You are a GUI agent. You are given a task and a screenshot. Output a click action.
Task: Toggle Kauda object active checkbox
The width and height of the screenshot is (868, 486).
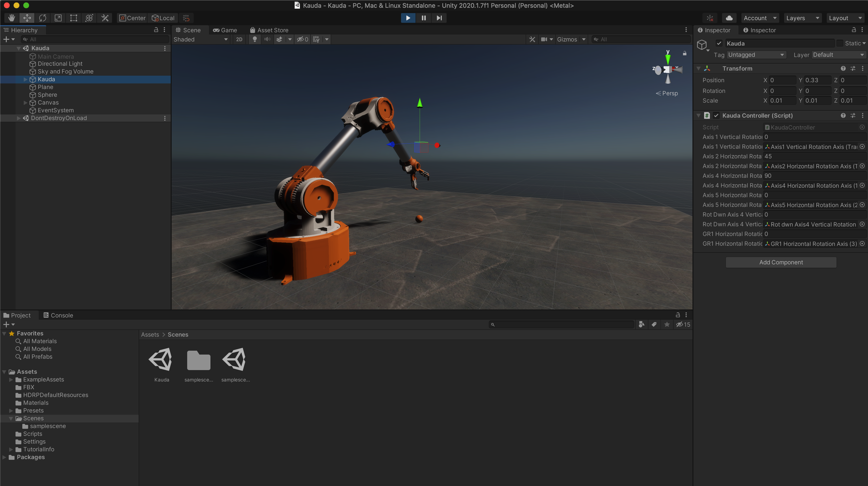click(719, 43)
